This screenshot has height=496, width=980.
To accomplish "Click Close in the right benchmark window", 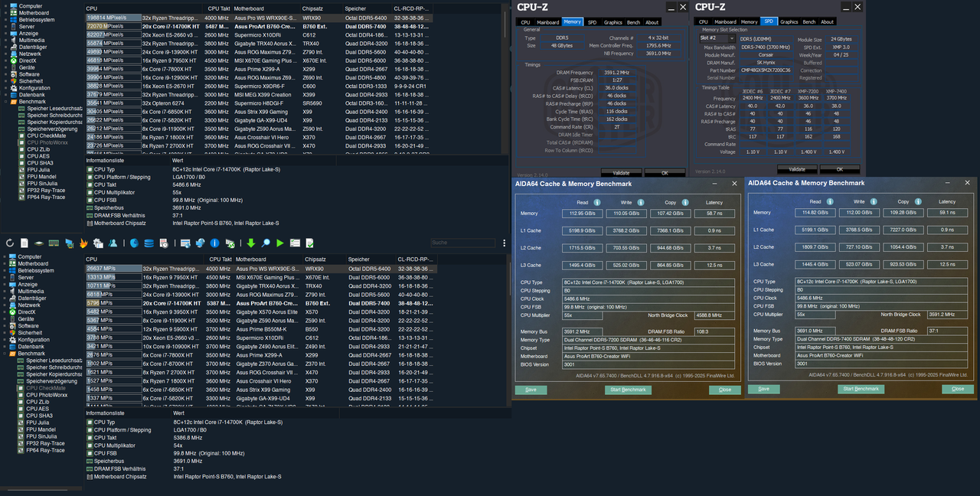I will 958,389.
